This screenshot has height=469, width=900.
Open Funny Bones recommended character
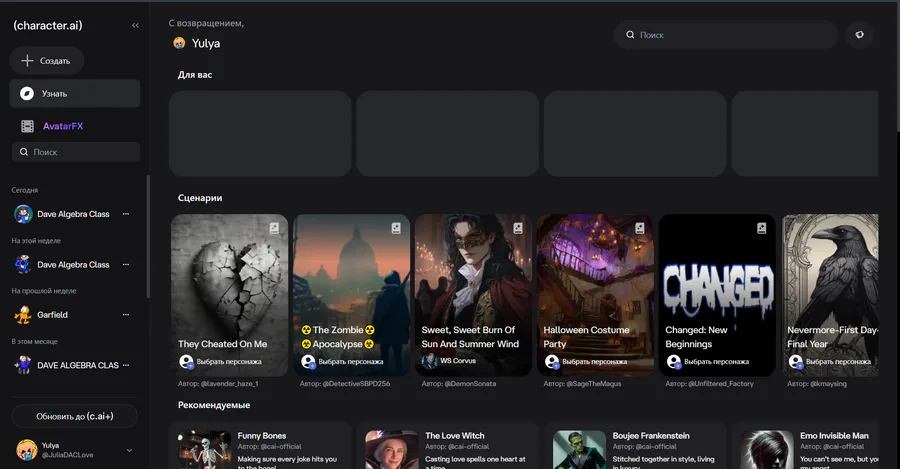click(260, 446)
